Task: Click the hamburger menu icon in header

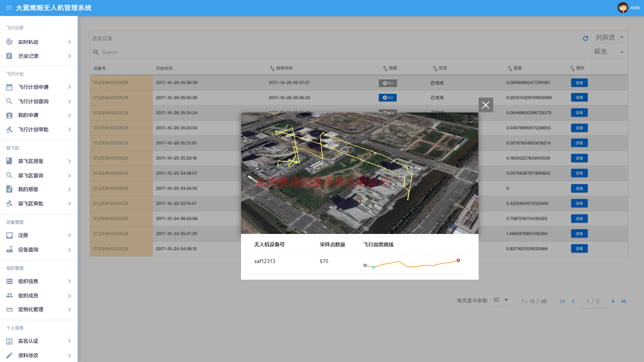Action: 9,8
